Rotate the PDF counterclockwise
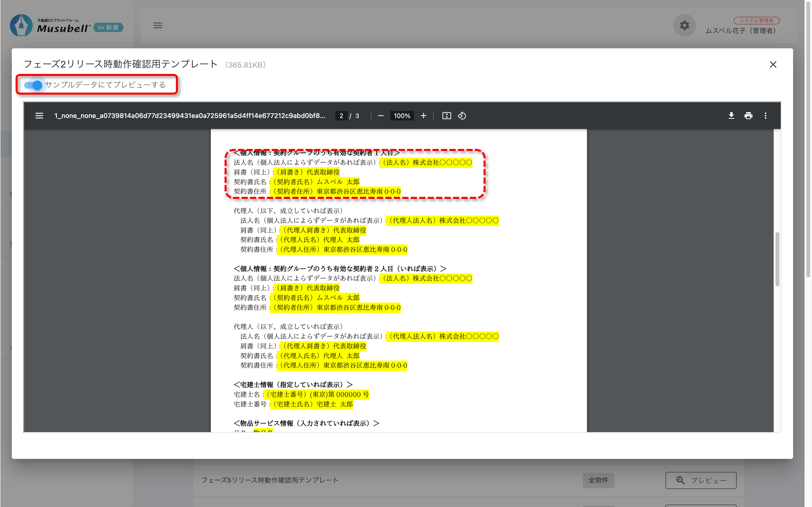Viewport: 812px width, 507px height. click(462, 116)
